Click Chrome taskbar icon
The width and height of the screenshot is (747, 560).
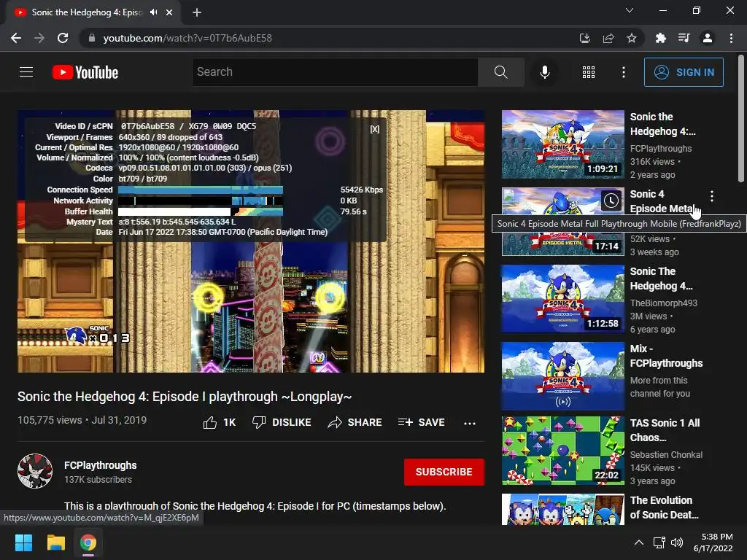pos(88,542)
